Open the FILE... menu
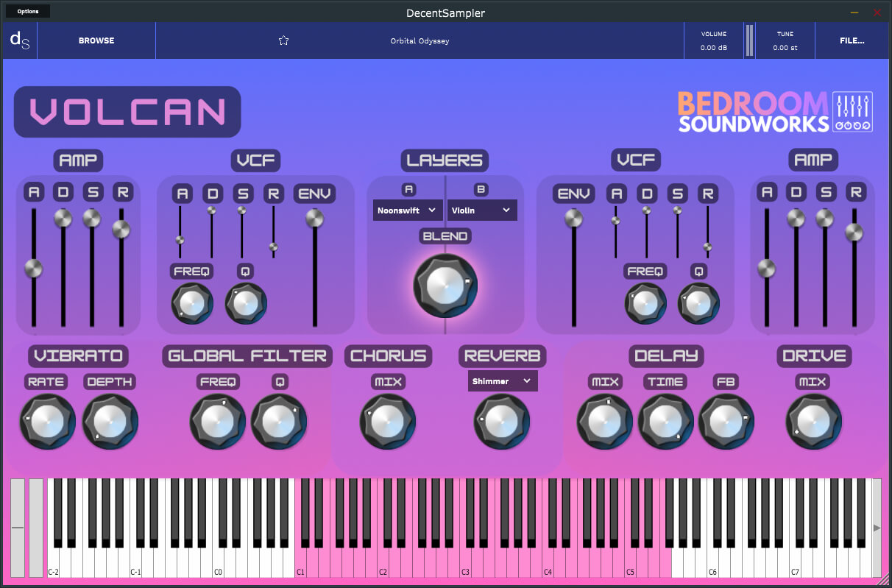 point(852,40)
